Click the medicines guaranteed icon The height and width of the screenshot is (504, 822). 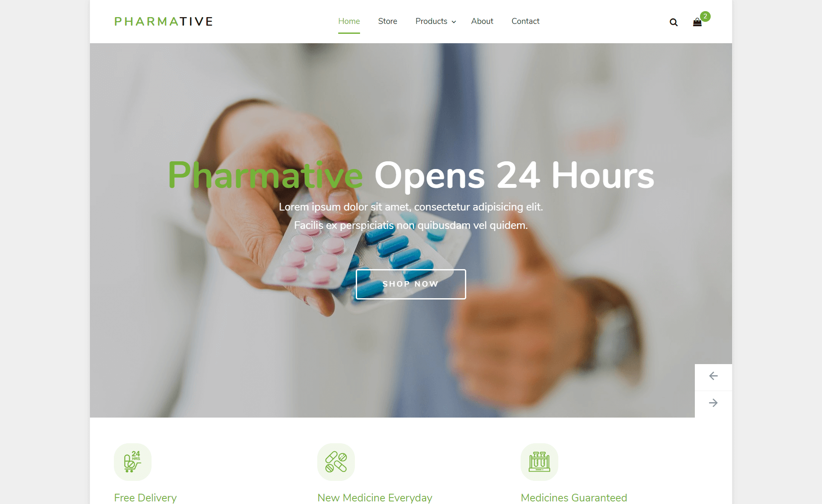pos(539,461)
